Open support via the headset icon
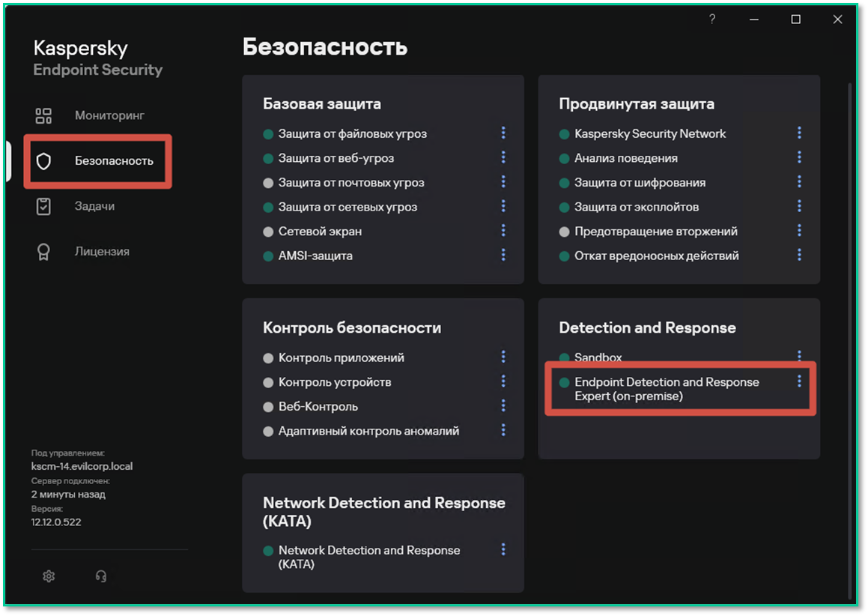 (x=101, y=576)
